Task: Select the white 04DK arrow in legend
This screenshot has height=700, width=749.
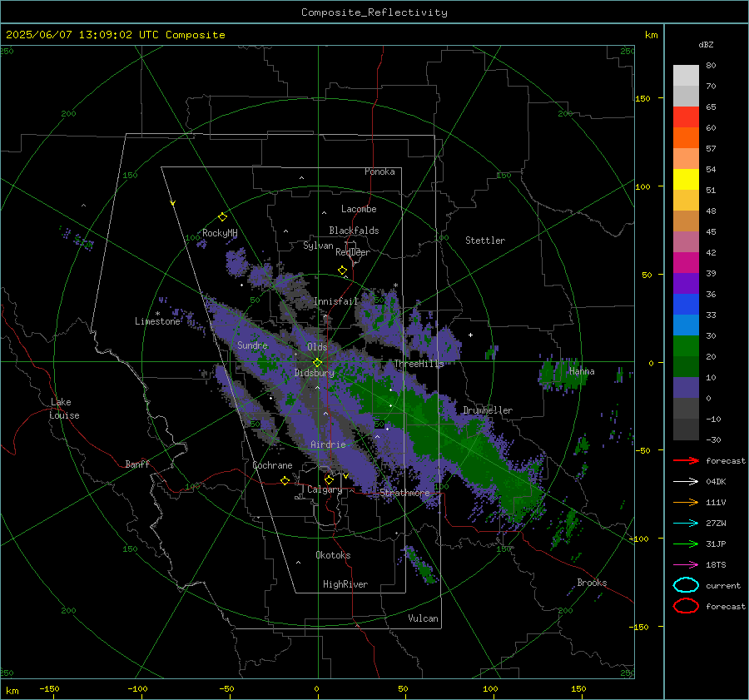Action: point(686,482)
